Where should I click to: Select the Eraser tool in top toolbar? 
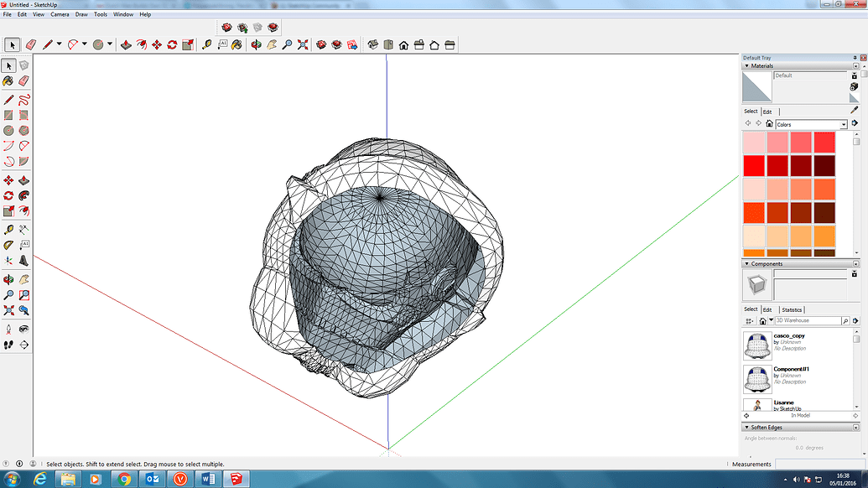coord(31,44)
